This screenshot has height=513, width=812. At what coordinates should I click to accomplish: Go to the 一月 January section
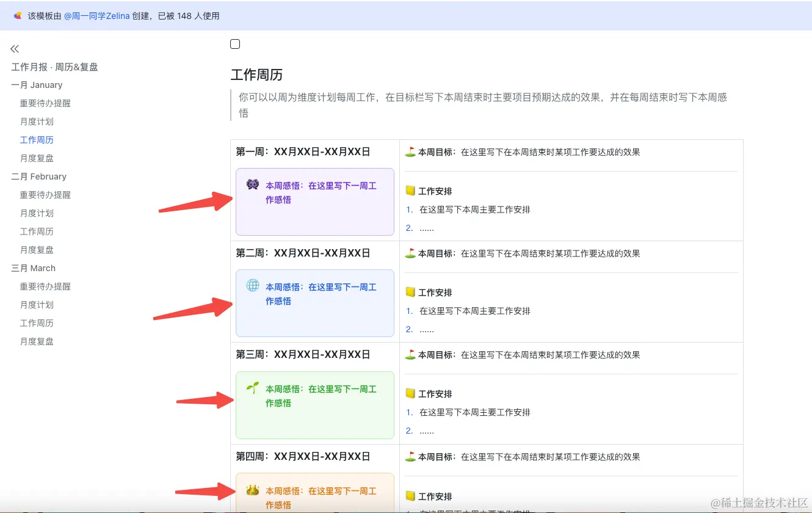(x=37, y=85)
